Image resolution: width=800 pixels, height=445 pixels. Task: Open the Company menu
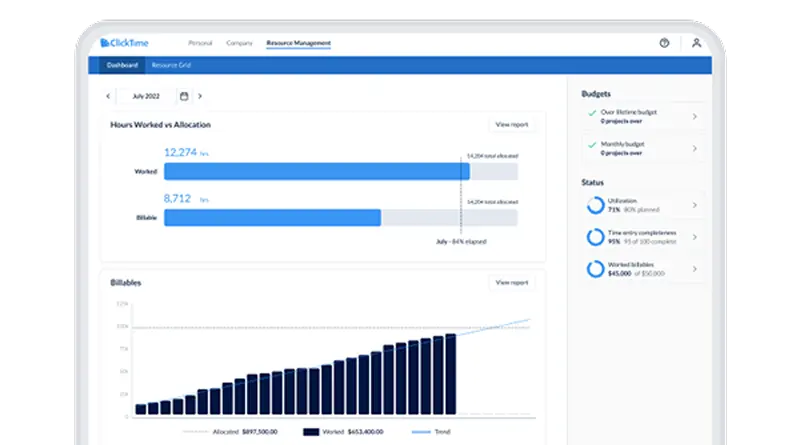point(239,43)
